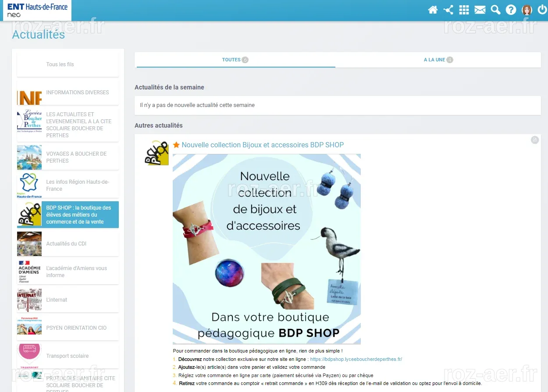Select LES ACTUALITES ET L'EVENEMENTIEL feed

point(68,125)
